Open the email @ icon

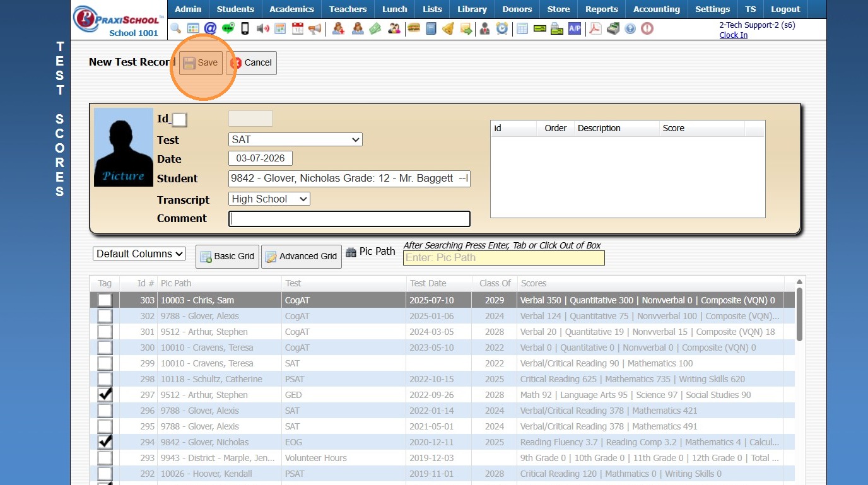coord(210,28)
